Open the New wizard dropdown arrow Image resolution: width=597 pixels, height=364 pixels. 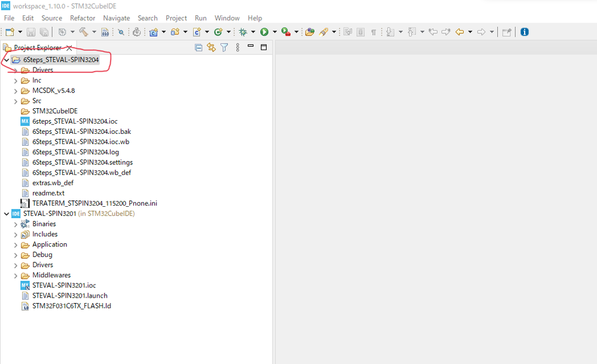click(20, 32)
